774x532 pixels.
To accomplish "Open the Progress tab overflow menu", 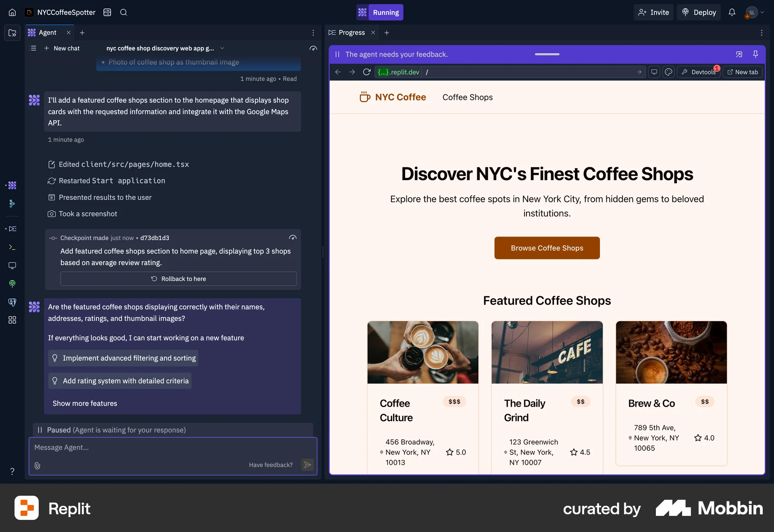I will [762, 33].
